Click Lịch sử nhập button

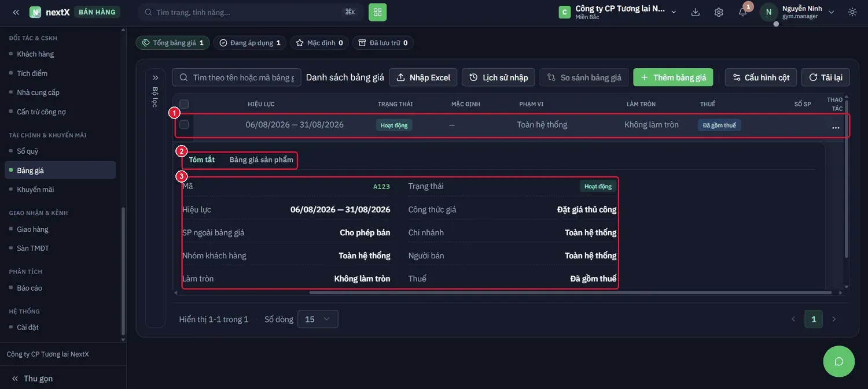[498, 77]
